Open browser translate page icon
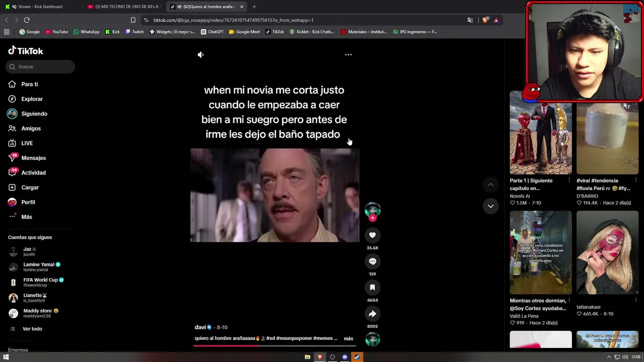Image resolution: width=644 pixels, height=362 pixels. 470,20
